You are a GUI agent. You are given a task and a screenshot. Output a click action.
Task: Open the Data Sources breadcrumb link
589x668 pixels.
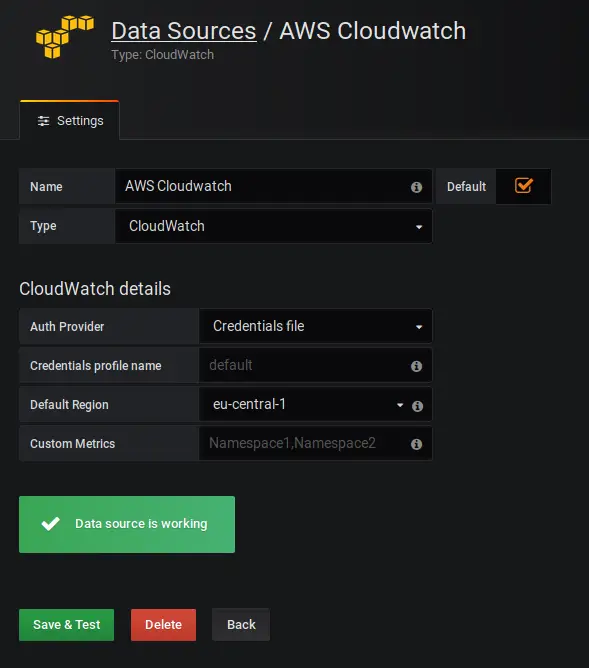[184, 31]
